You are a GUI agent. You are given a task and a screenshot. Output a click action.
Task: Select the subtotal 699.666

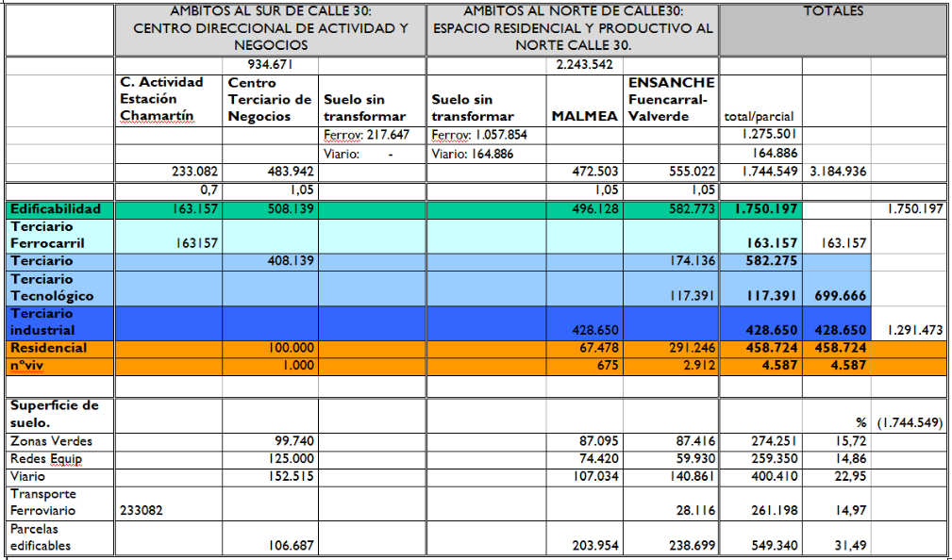point(843,296)
